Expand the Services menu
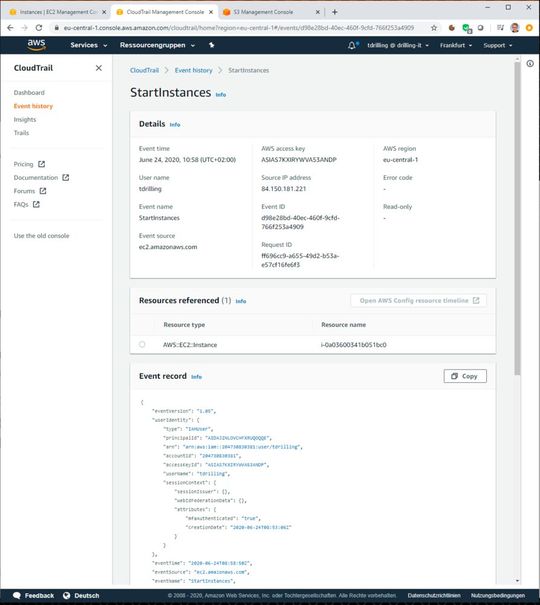Viewport: 540px width, 605px height. pyautogui.click(x=89, y=45)
